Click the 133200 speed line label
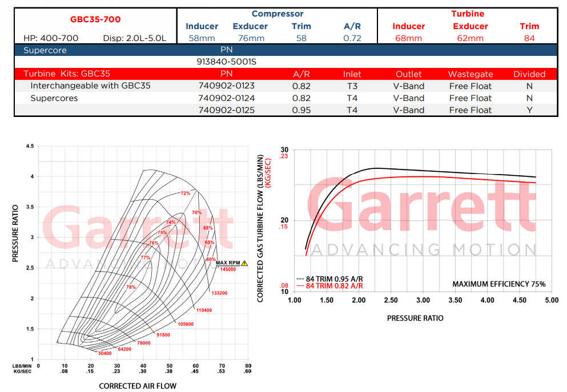The width and height of the screenshot is (567, 392). point(219,293)
